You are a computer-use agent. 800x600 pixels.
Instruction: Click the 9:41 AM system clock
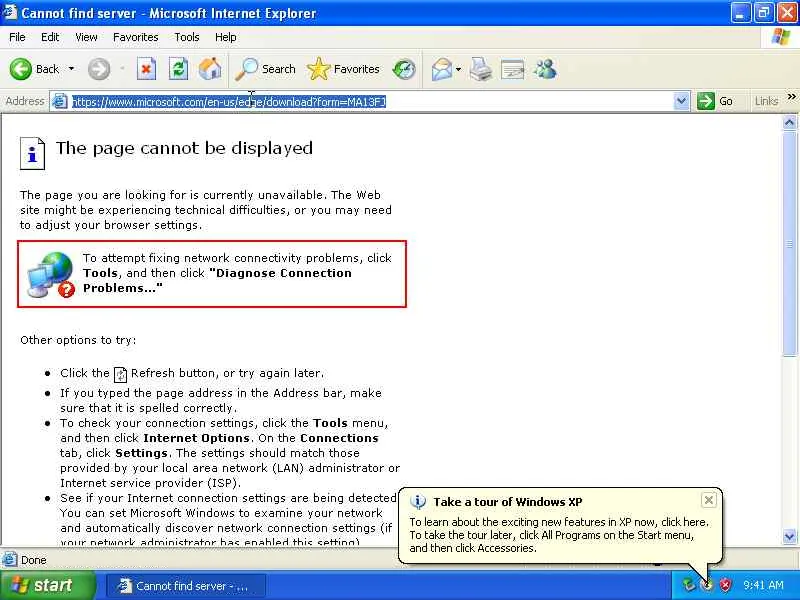coord(763,585)
